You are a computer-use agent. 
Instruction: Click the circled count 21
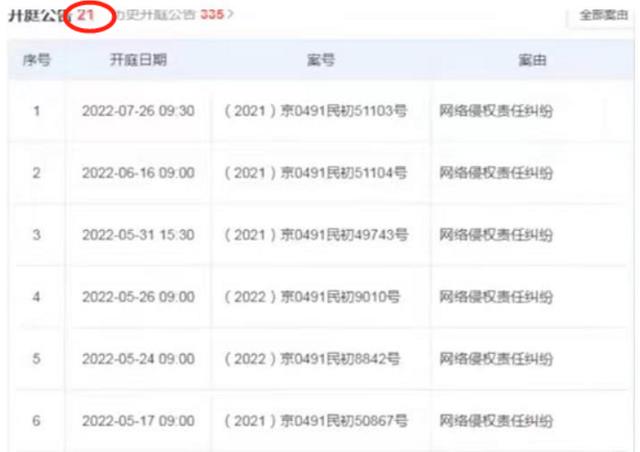86,15
